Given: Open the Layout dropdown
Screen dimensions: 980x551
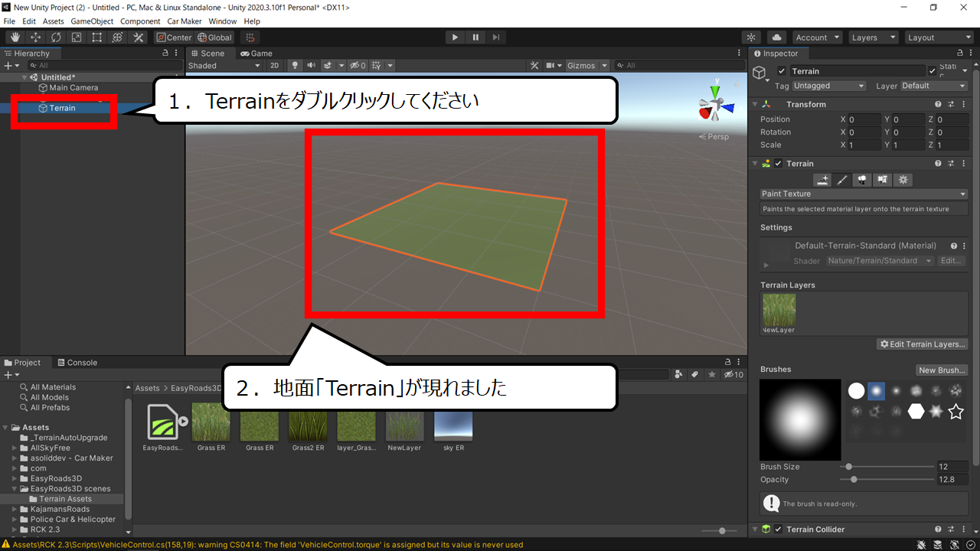Looking at the screenshot, I should [x=938, y=37].
